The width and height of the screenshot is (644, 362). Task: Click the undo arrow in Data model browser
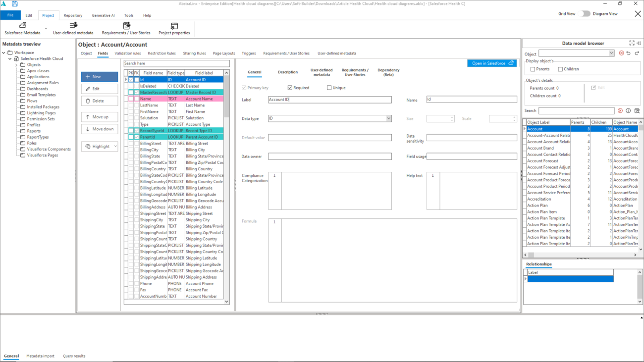tap(629, 53)
